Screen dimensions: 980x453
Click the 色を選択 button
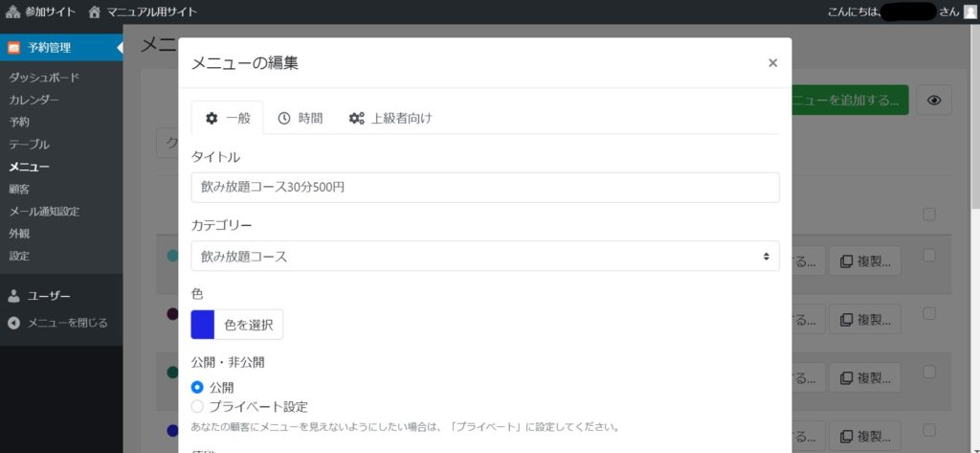pos(248,325)
